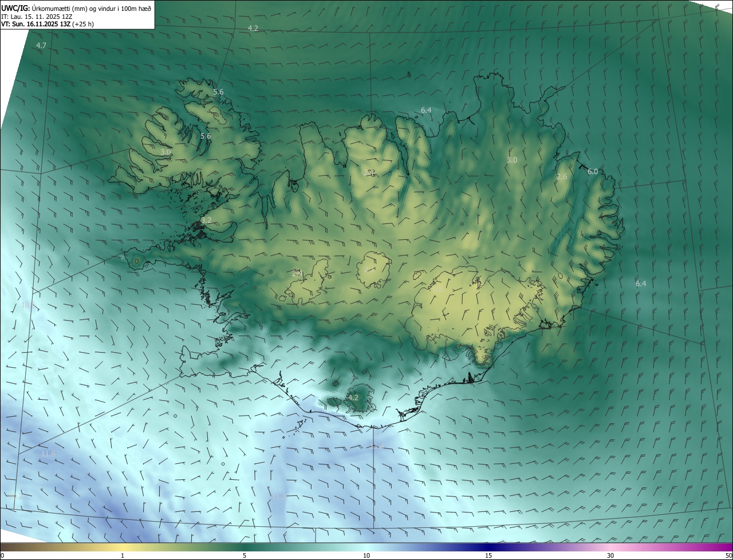Click the 2.6 value label on the map

[562, 177]
